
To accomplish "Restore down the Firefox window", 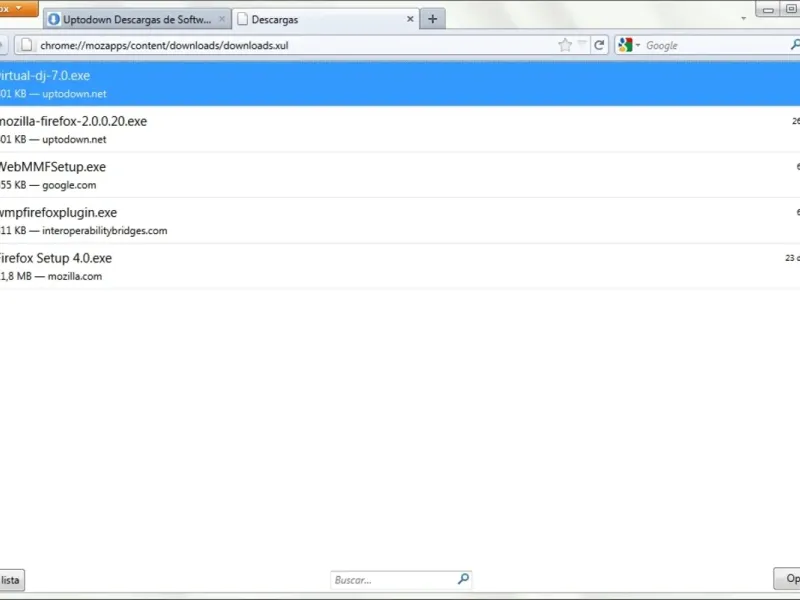I will tap(791, 9).
